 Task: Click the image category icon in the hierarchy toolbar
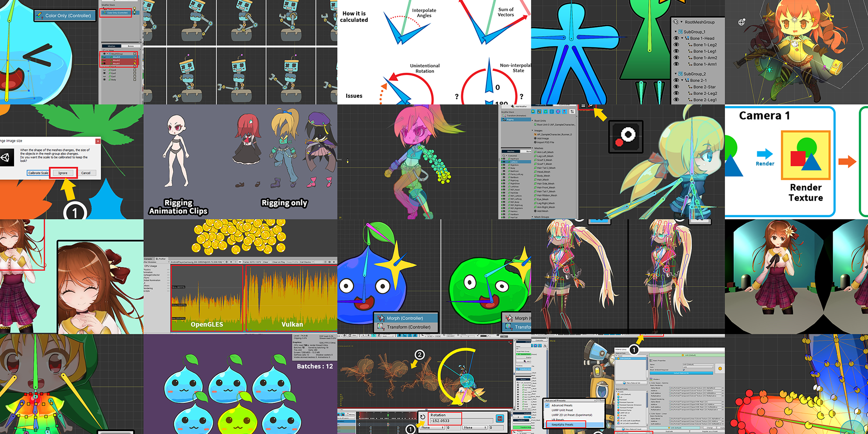pos(539,112)
